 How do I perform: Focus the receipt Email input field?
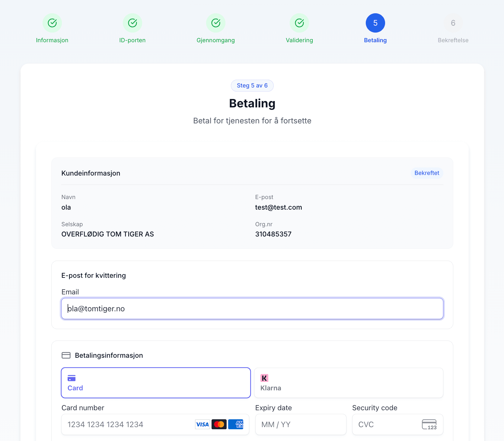[252, 309]
